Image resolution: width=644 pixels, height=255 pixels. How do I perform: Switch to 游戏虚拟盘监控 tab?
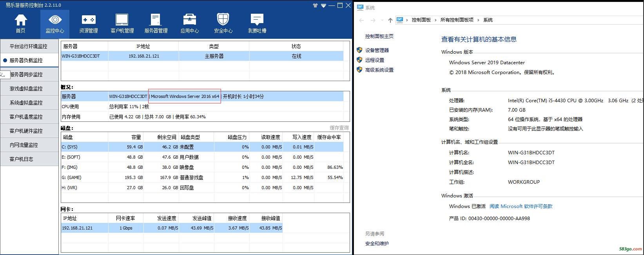point(29,89)
